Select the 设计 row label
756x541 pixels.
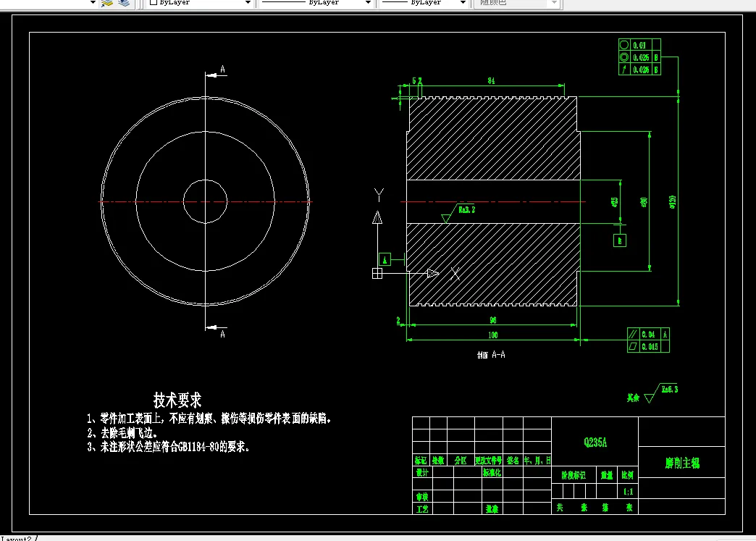coord(422,472)
